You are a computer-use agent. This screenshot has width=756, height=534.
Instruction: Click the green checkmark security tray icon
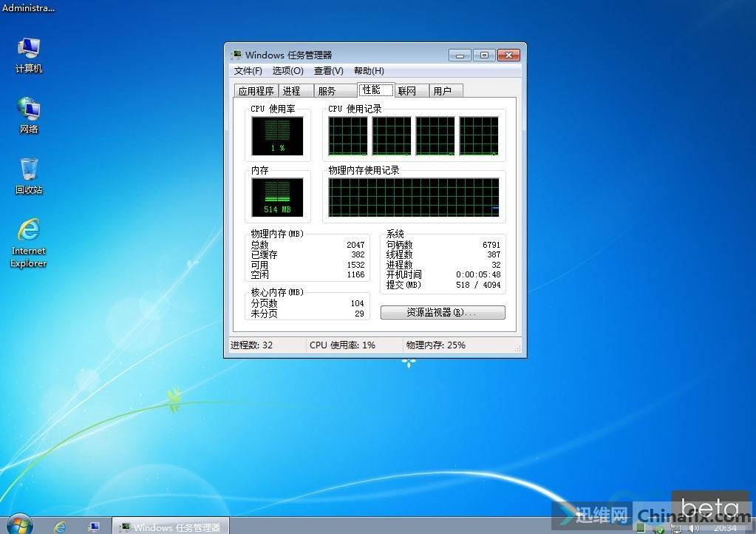pyautogui.click(x=660, y=530)
